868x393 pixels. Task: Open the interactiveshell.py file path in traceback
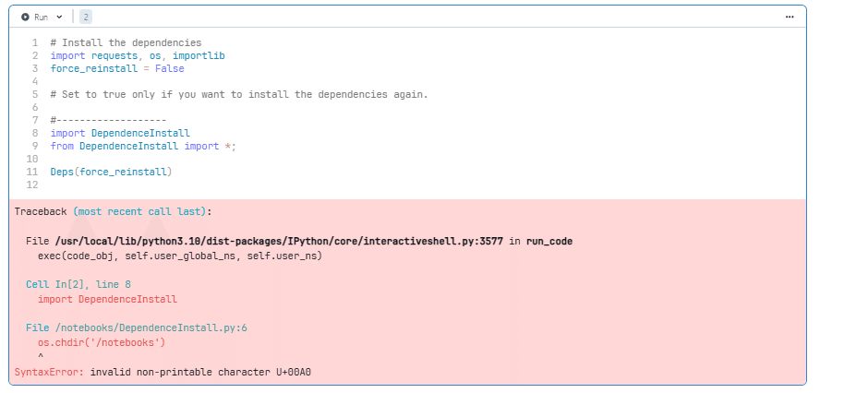coord(279,241)
